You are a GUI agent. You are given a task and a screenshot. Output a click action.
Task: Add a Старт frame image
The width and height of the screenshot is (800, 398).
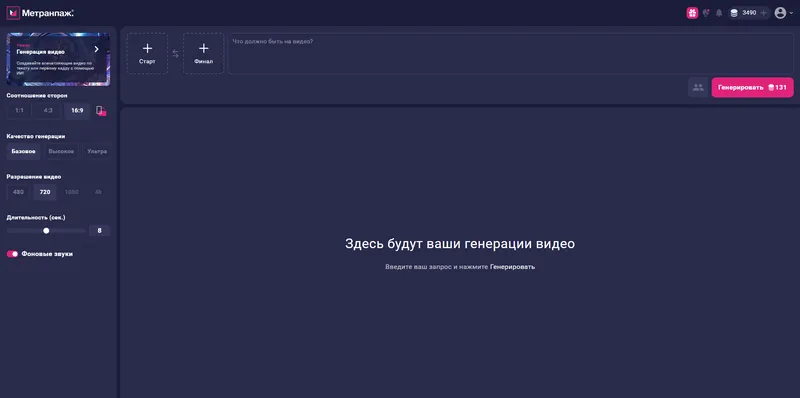(x=147, y=54)
